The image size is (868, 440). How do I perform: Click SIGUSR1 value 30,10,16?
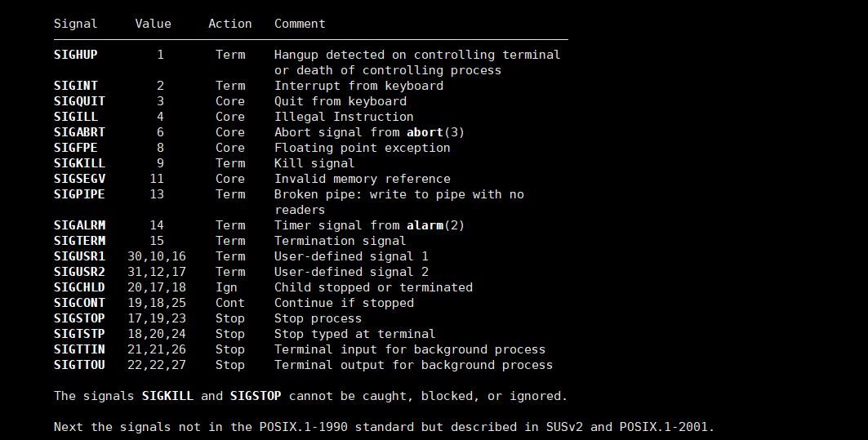[x=157, y=256]
